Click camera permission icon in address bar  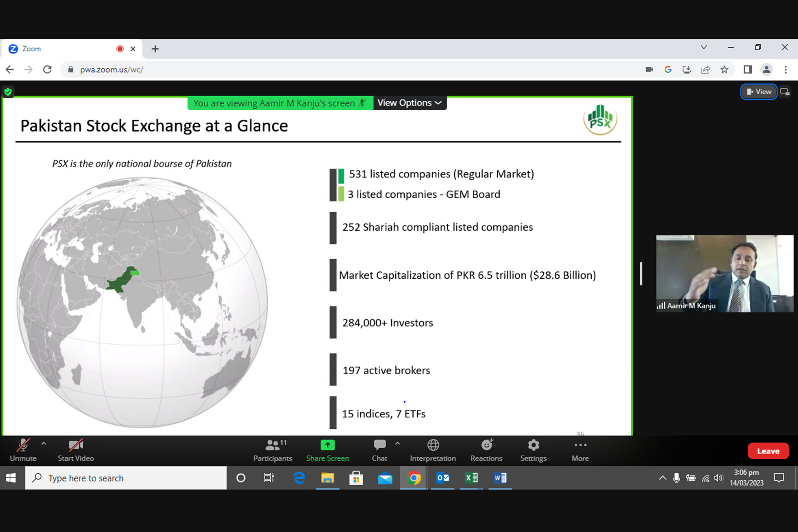tap(649, 70)
